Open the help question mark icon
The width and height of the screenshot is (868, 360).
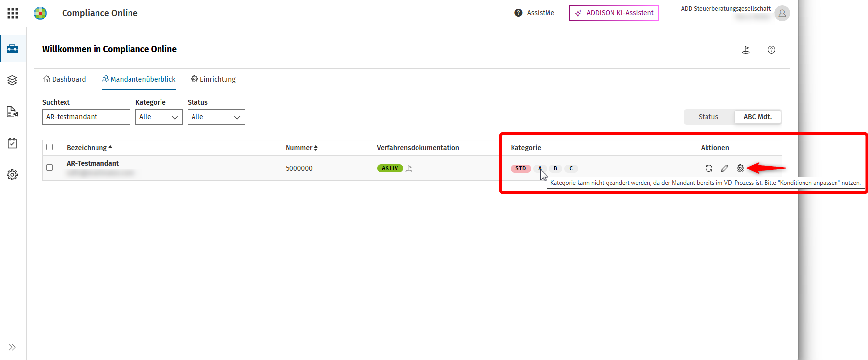[772, 50]
